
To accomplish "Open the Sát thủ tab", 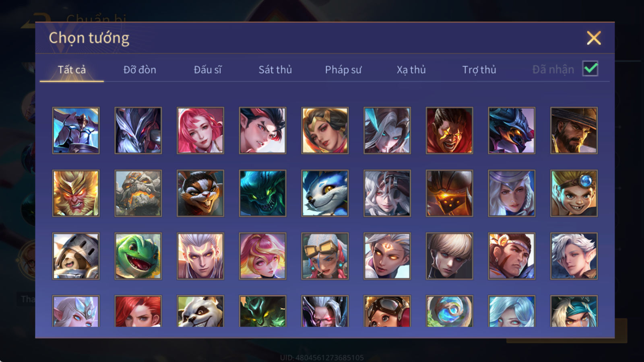I will [x=275, y=70].
